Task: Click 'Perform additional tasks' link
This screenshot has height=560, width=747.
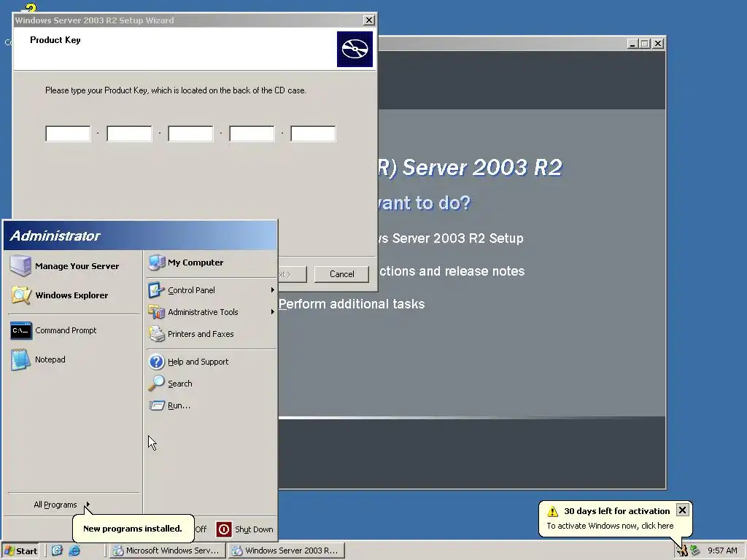Action: (x=352, y=304)
